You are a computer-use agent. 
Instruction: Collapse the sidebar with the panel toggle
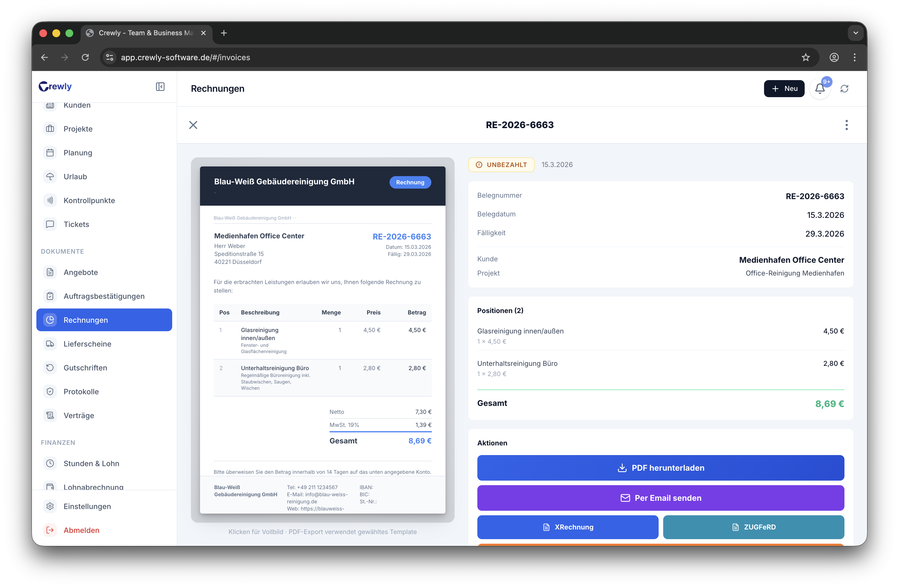click(x=160, y=86)
